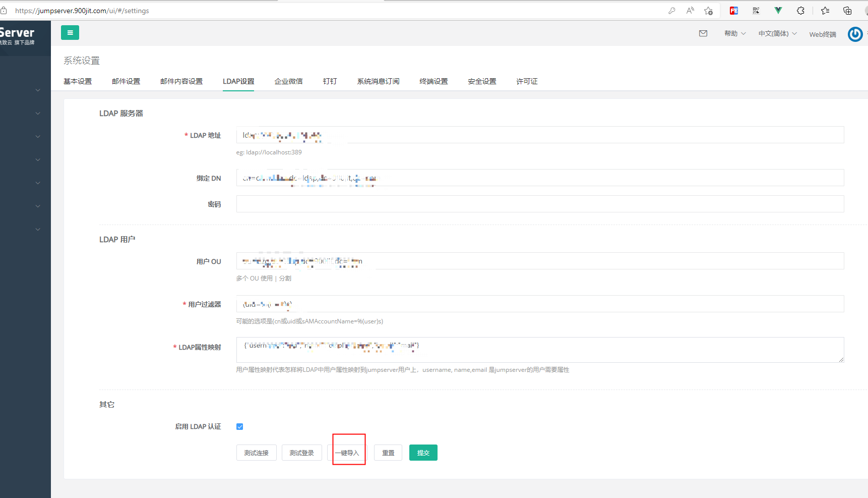Open the collections icon in browser toolbar
This screenshot has width=868, height=498.
(847, 11)
